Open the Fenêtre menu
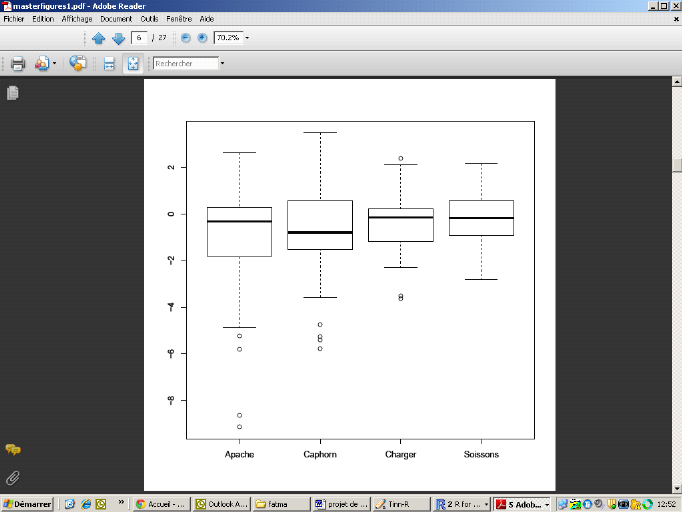 click(x=179, y=19)
